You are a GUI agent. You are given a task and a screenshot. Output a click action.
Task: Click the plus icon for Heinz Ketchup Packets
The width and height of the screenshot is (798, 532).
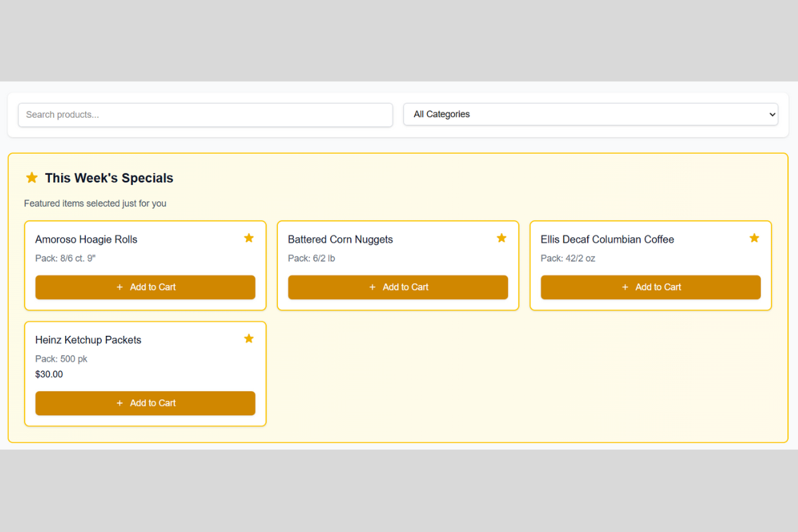coord(120,403)
